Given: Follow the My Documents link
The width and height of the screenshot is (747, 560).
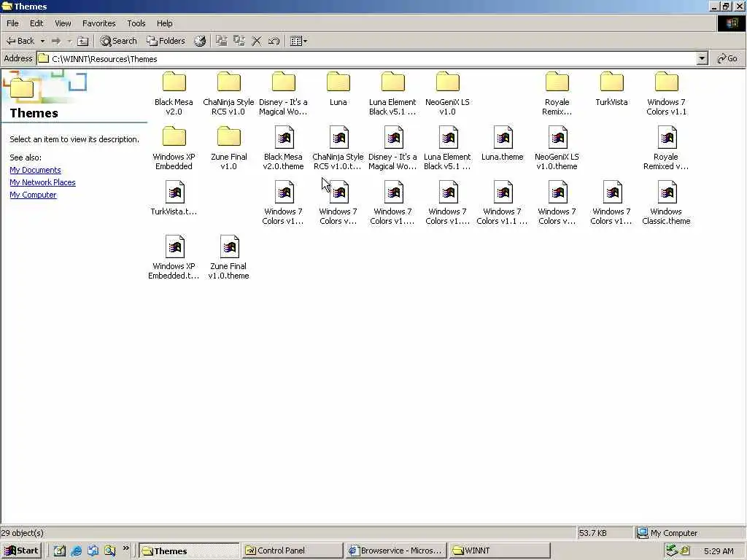Looking at the screenshot, I should click(35, 170).
